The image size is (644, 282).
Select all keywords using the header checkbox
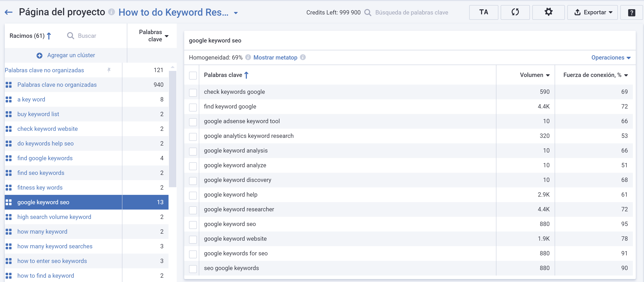point(193,75)
